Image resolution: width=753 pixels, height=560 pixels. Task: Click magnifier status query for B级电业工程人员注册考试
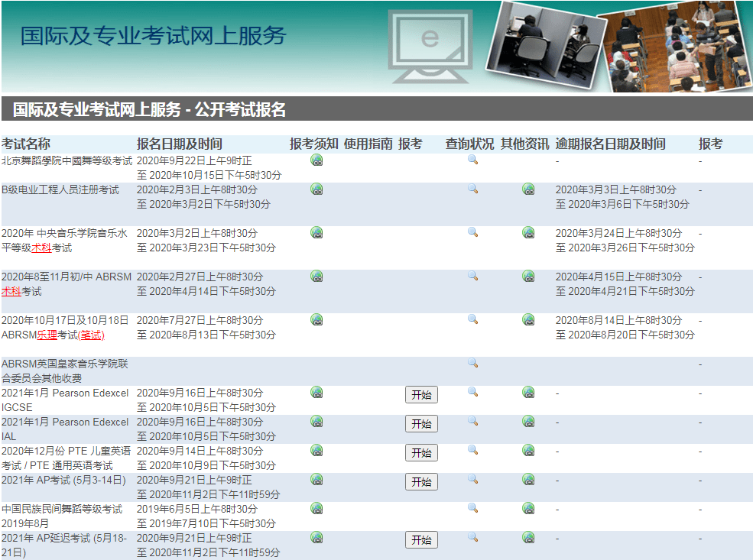(472, 189)
